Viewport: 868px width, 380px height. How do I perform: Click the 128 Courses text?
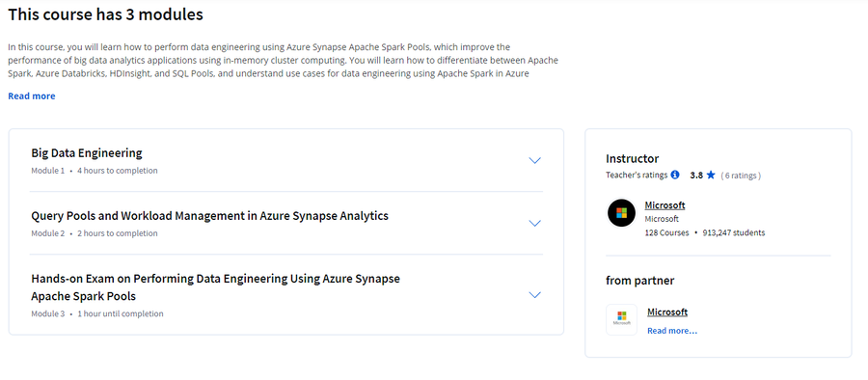[x=667, y=232]
